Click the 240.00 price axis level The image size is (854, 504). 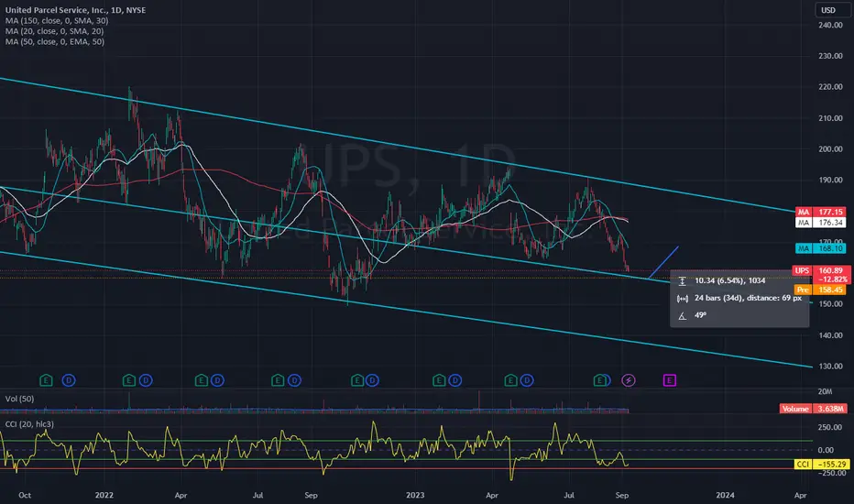coord(830,25)
